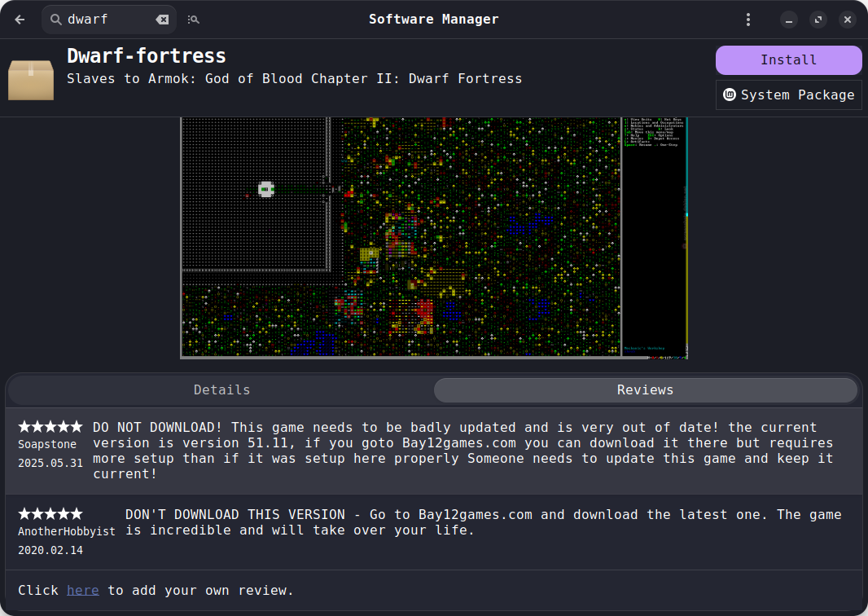The height and width of the screenshot is (616, 868).
Task: Close the Software Manager window
Action: coord(848,20)
